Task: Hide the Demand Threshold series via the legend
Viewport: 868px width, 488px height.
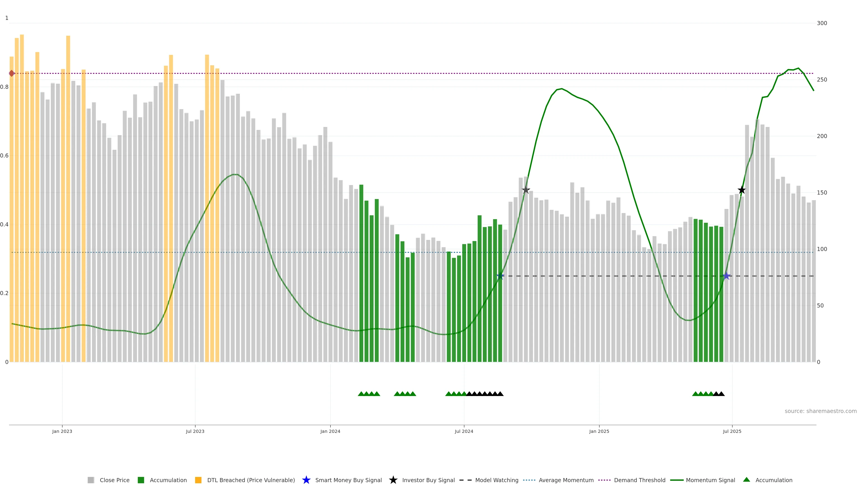Action: tap(639, 480)
